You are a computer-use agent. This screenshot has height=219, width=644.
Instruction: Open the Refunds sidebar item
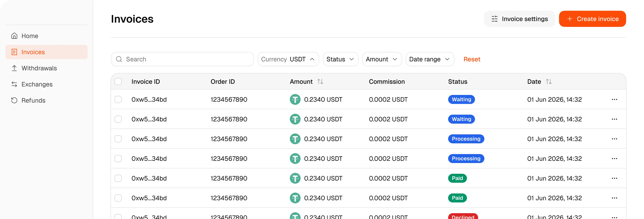click(x=46, y=100)
